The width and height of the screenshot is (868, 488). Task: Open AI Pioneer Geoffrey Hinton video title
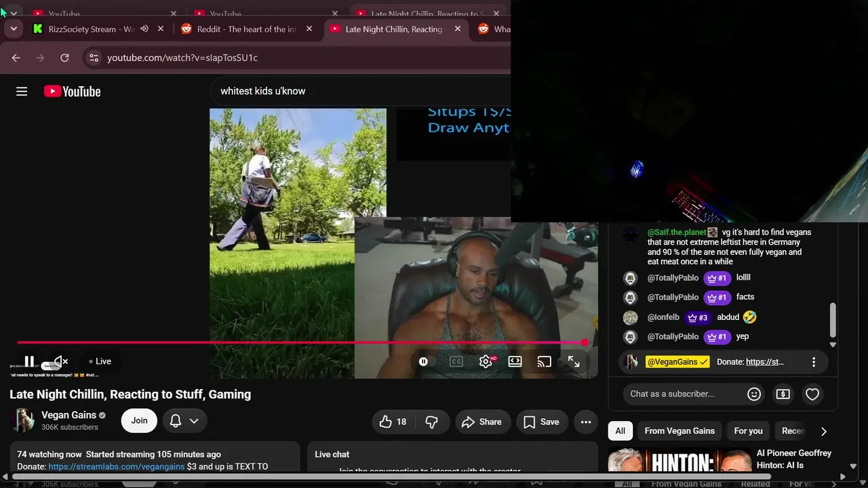(x=794, y=459)
